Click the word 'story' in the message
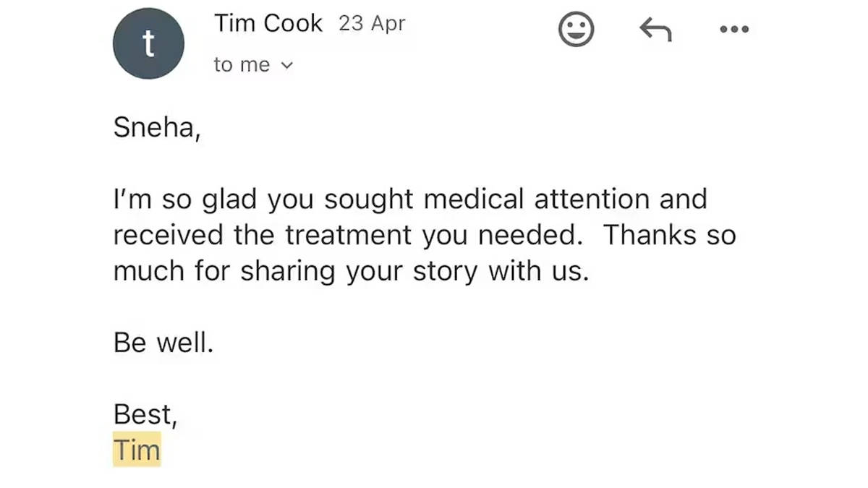Screen dimensions: 868x488 (x=445, y=271)
